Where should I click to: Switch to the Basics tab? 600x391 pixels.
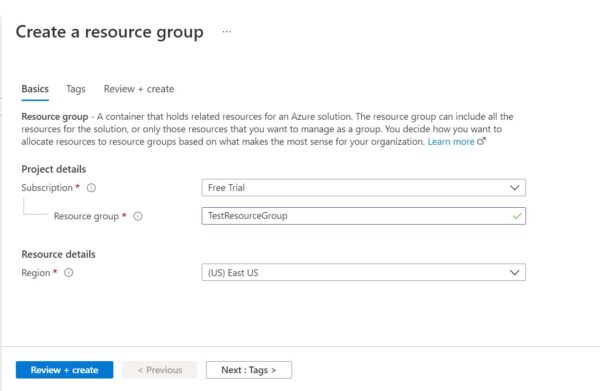coord(35,89)
